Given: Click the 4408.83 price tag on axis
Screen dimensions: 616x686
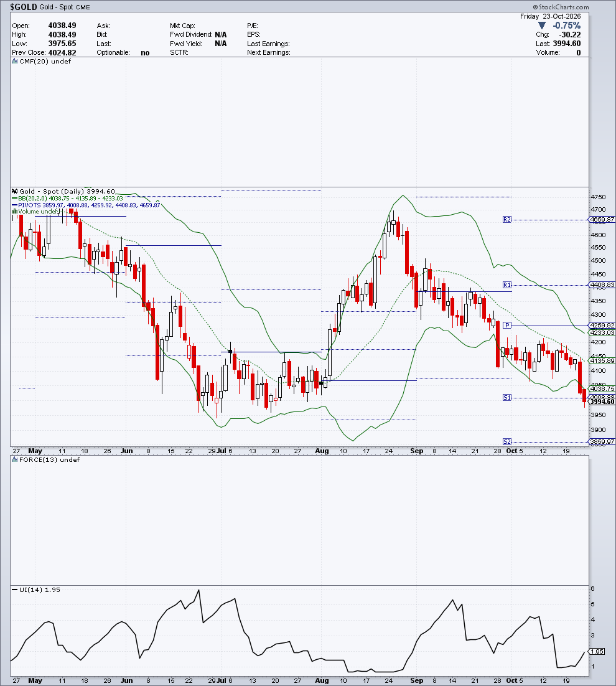Looking at the screenshot, I should 602,285.
